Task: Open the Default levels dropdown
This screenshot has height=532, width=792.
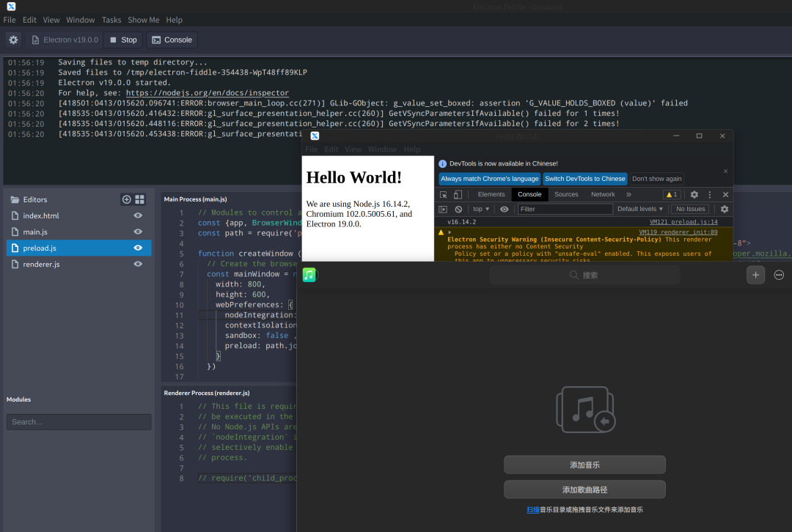Action: [640, 209]
